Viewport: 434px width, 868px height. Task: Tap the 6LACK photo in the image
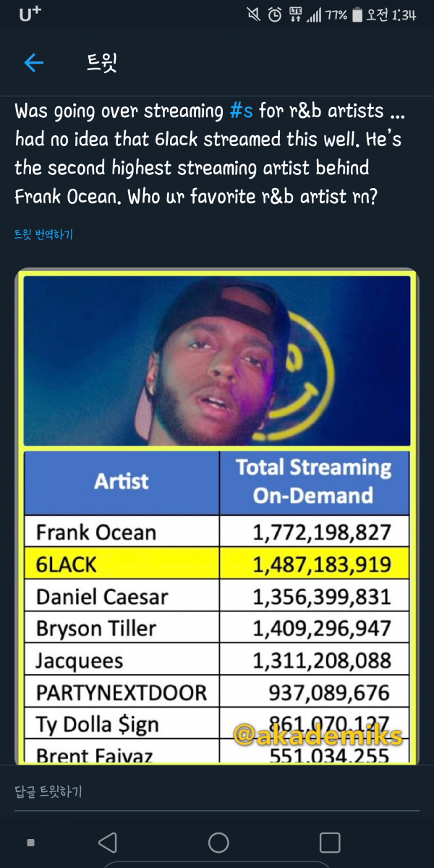tap(217, 360)
